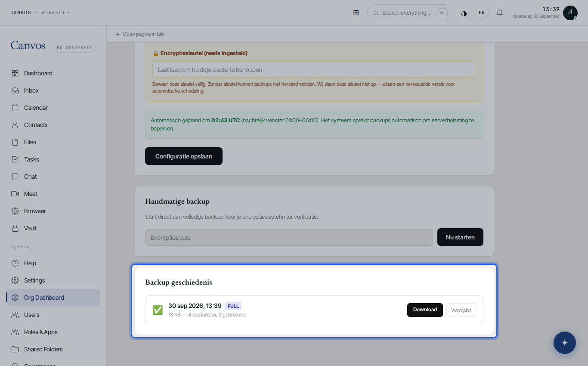Open notifications bell icon
The image size is (588, 366).
[500, 13]
